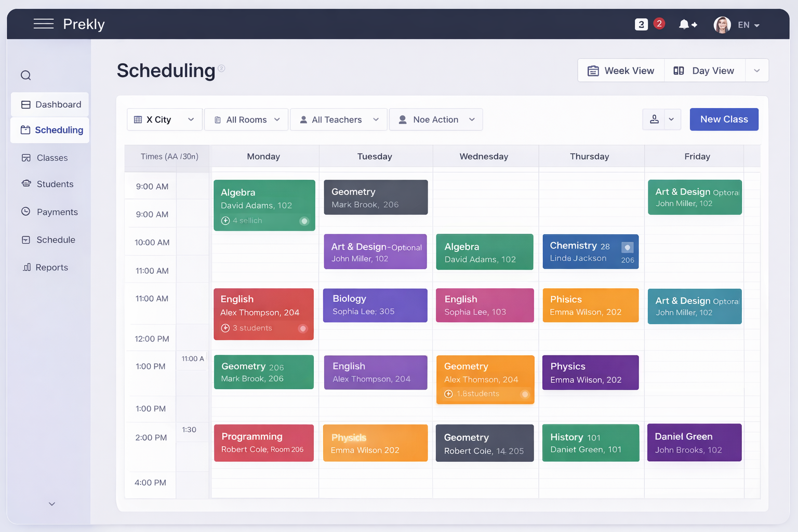This screenshot has height=532, width=798.
Task: Switch to Day View
Action: click(704, 70)
